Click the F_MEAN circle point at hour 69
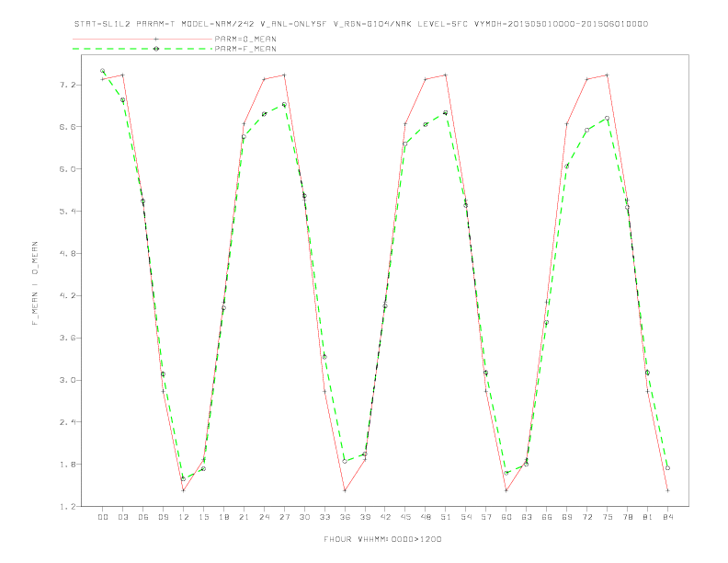The image size is (728, 563). tap(567, 166)
